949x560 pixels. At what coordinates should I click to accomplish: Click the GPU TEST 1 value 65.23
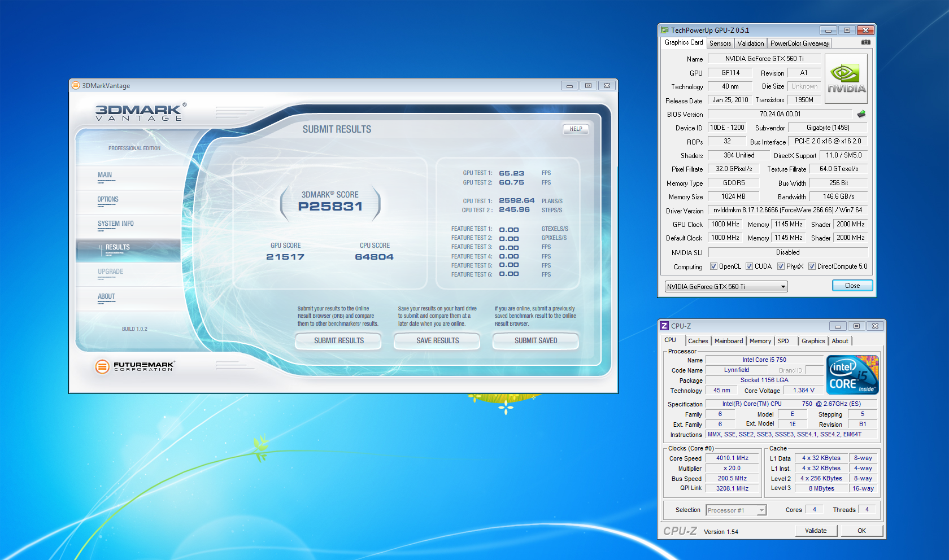pos(512,173)
